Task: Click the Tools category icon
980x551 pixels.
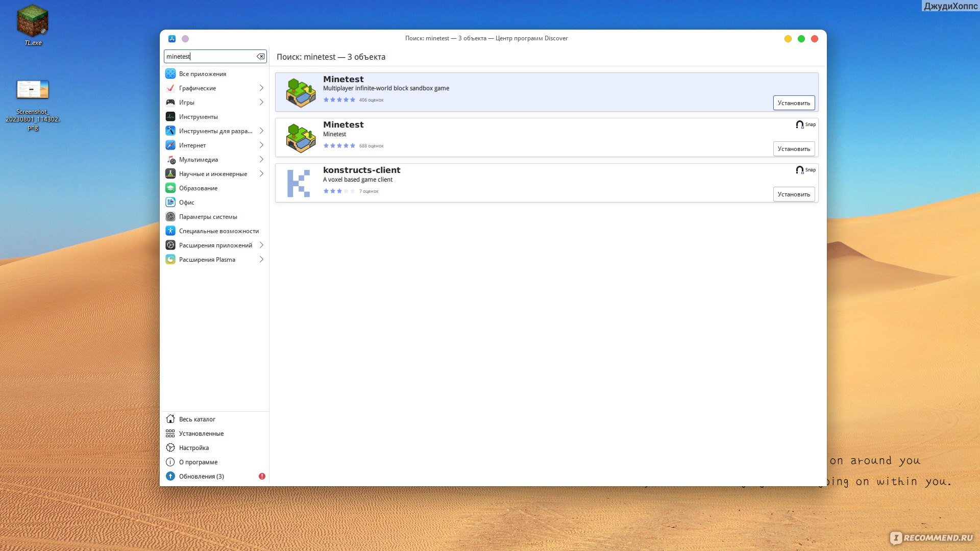Action: (x=170, y=117)
